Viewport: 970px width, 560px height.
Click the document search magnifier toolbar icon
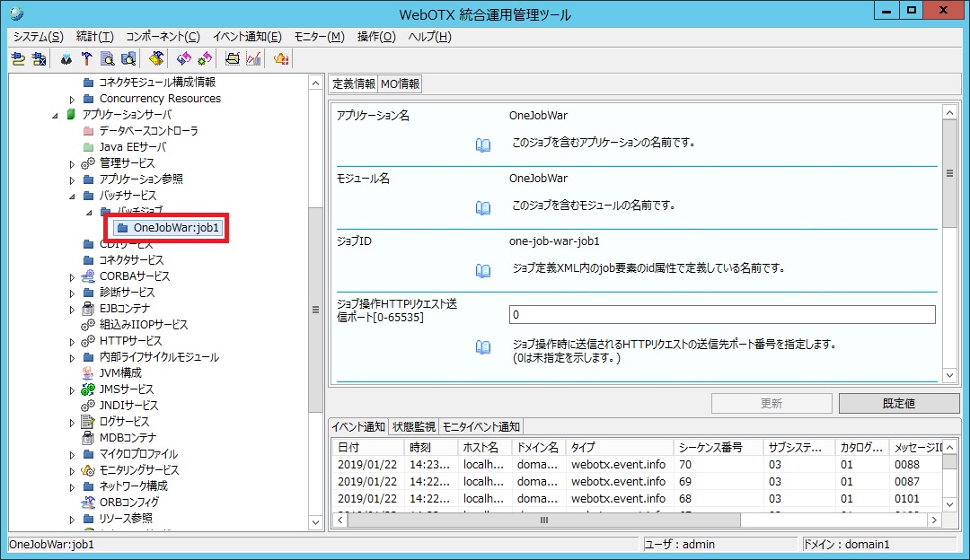click(108, 59)
